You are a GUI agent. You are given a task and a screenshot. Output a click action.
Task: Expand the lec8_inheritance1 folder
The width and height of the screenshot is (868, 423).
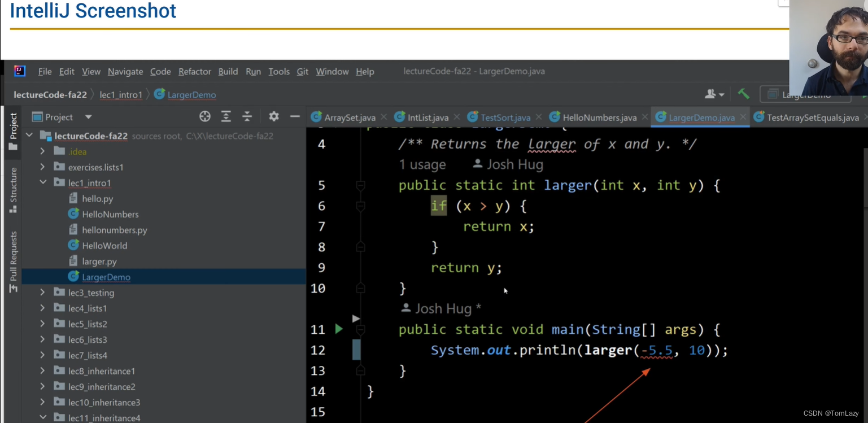(x=42, y=371)
